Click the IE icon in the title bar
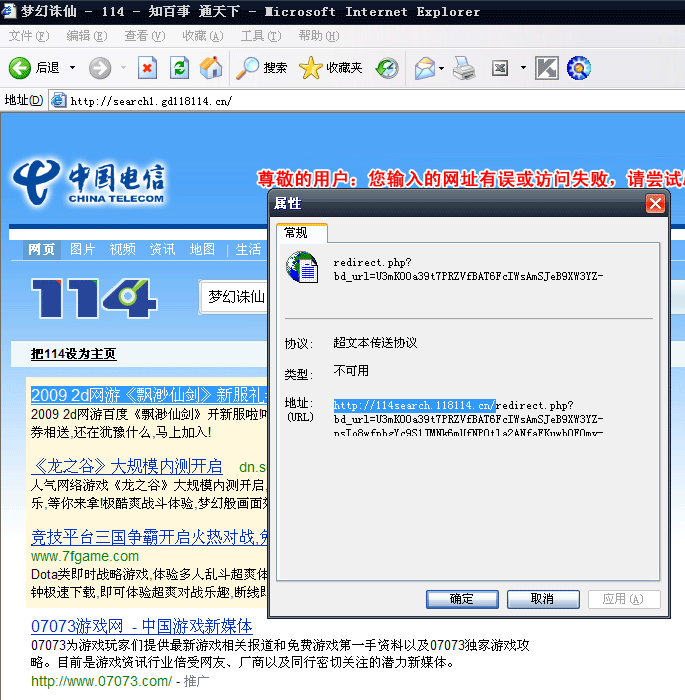 (9, 11)
